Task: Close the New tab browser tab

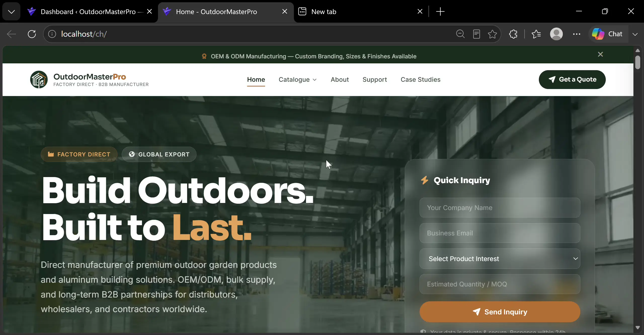Action: coord(420,12)
